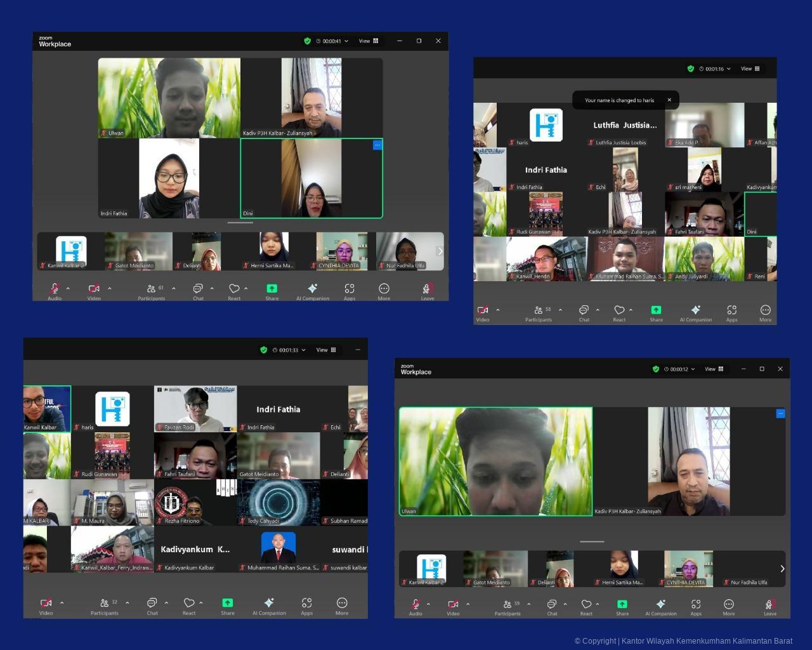The image size is (812, 650).
Task: Open Chat in meeting with 58 participants
Action: (584, 312)
